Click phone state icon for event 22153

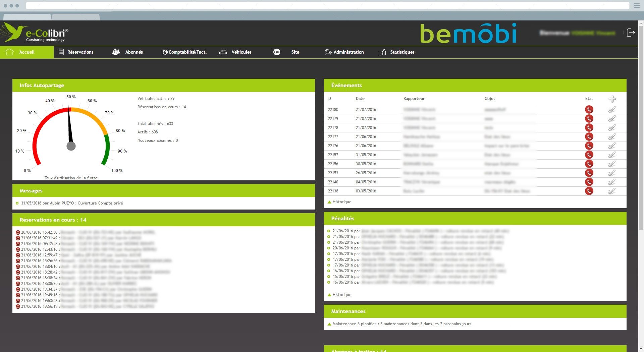pyautogui.click(x=589, y=173)
